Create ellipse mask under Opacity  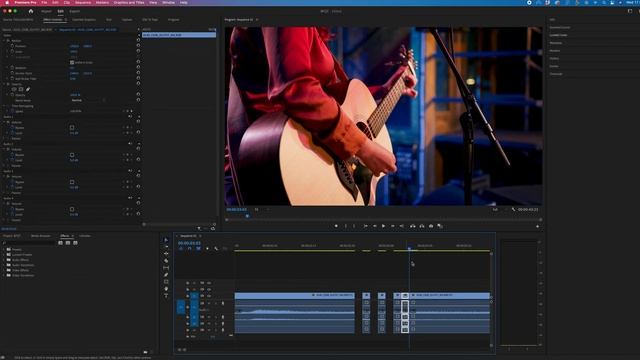tap(14, 89)
